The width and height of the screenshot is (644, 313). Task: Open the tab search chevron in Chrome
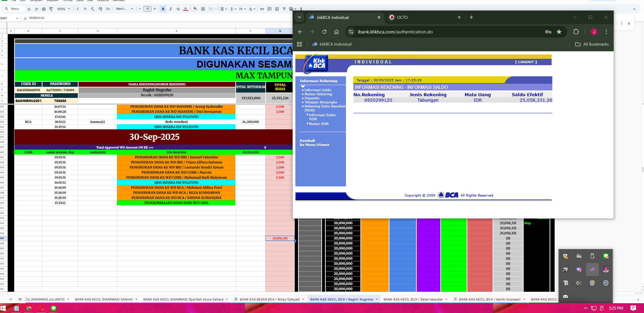pyautogui.click(x=299, y=17)
